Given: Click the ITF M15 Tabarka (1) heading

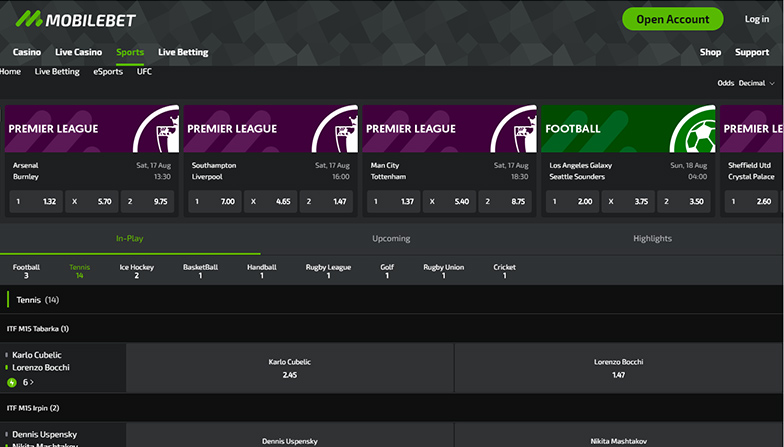Looking at the screenshot, I should coord(38,328).
